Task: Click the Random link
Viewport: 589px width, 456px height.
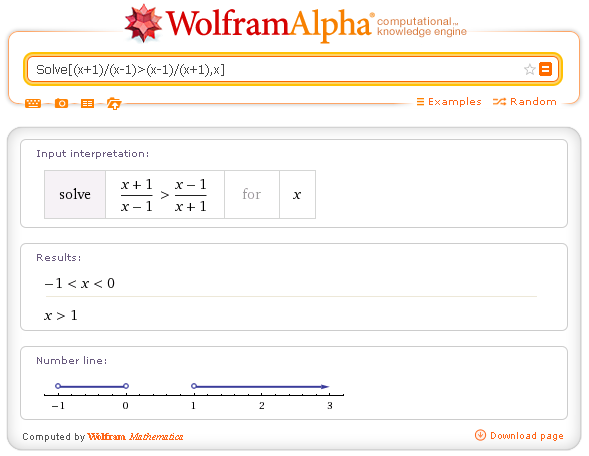Action: point(524,102)
